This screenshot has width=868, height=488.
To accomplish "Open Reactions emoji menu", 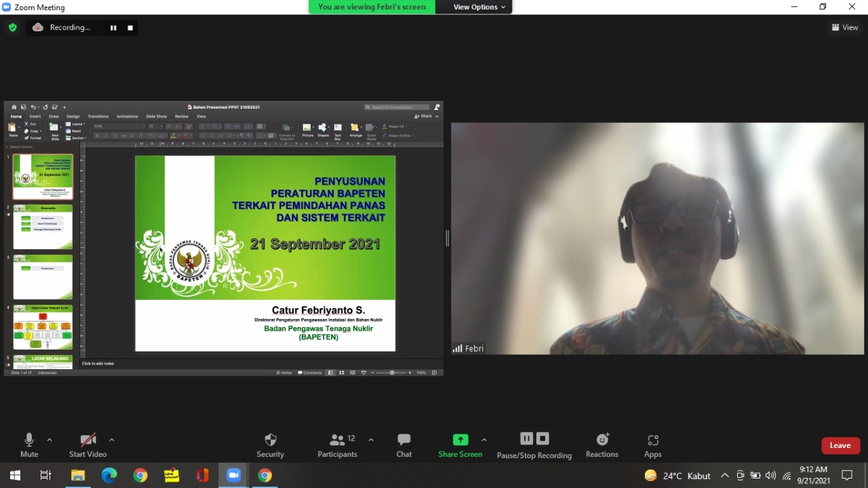I will pos(602,445).
